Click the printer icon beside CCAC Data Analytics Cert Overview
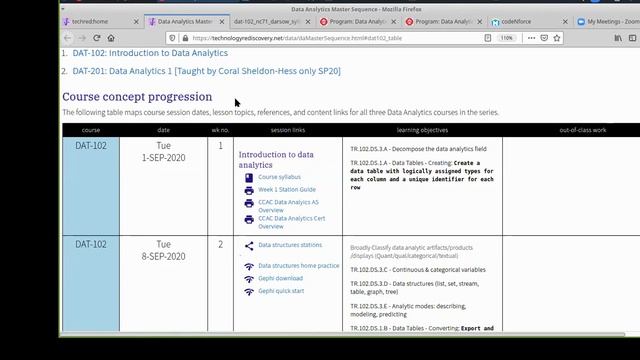The width and height of the screenshot is (640, 360). (249, 220)
